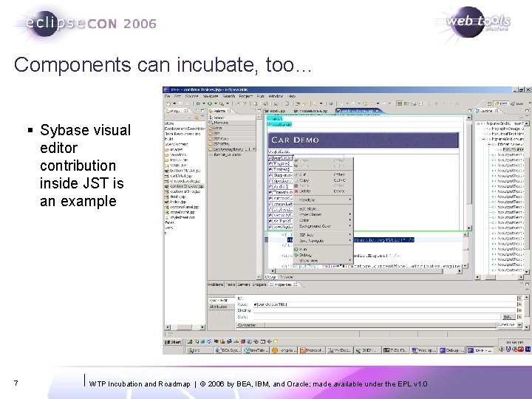The height and width of the screenshot is (399, 532).
Task: Toggle the design-only layout toolbar button
Action: point(414,103)
